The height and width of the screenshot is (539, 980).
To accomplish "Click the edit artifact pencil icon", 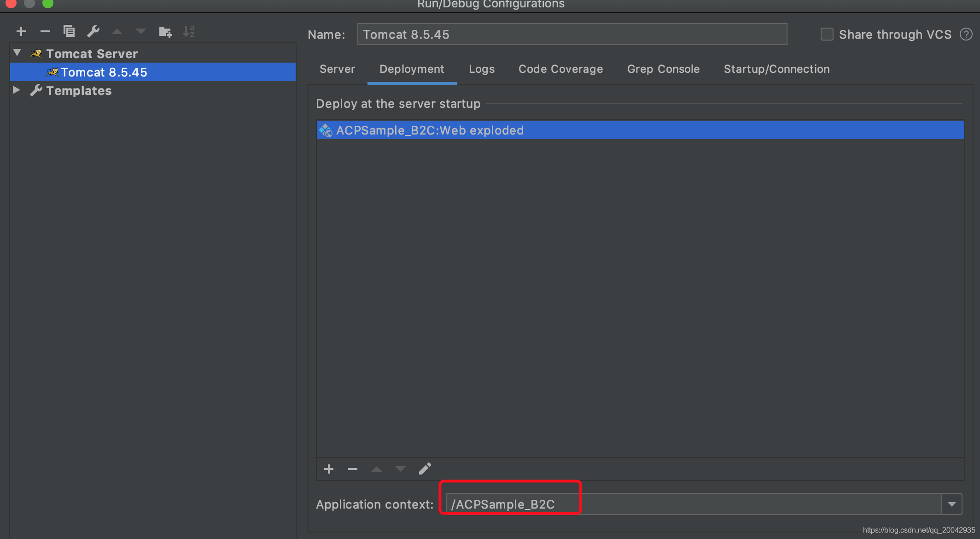I will (x=425, y=469).
